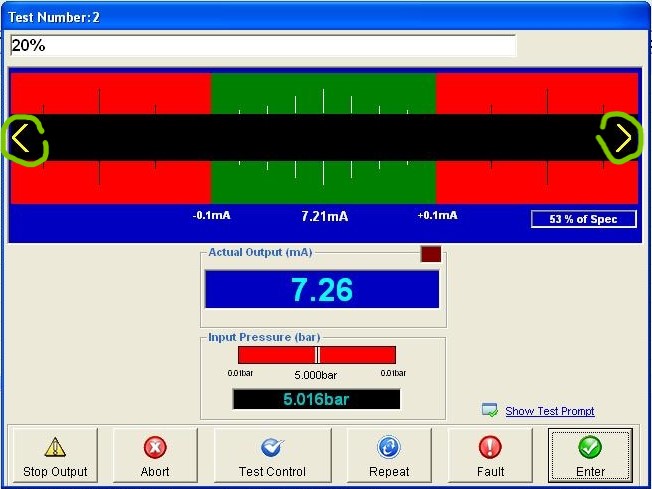Click the yellow right arrow on the gauge

click(x=622, y=139)
